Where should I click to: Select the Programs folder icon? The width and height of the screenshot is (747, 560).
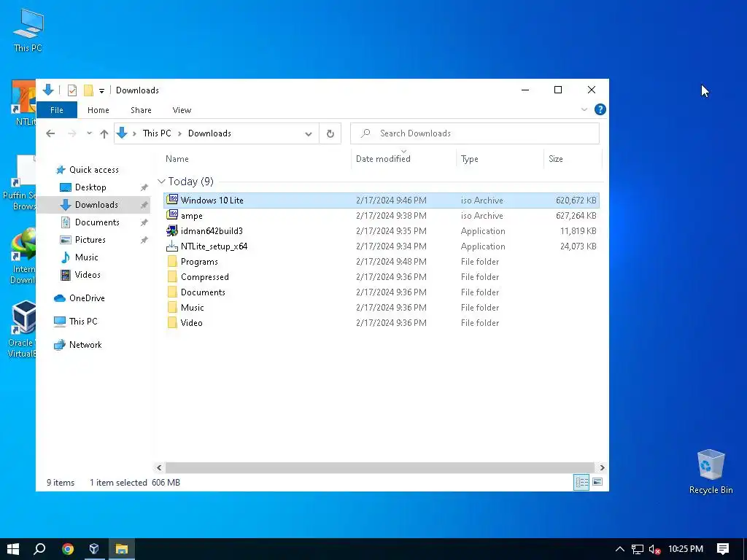pos(172,262)
